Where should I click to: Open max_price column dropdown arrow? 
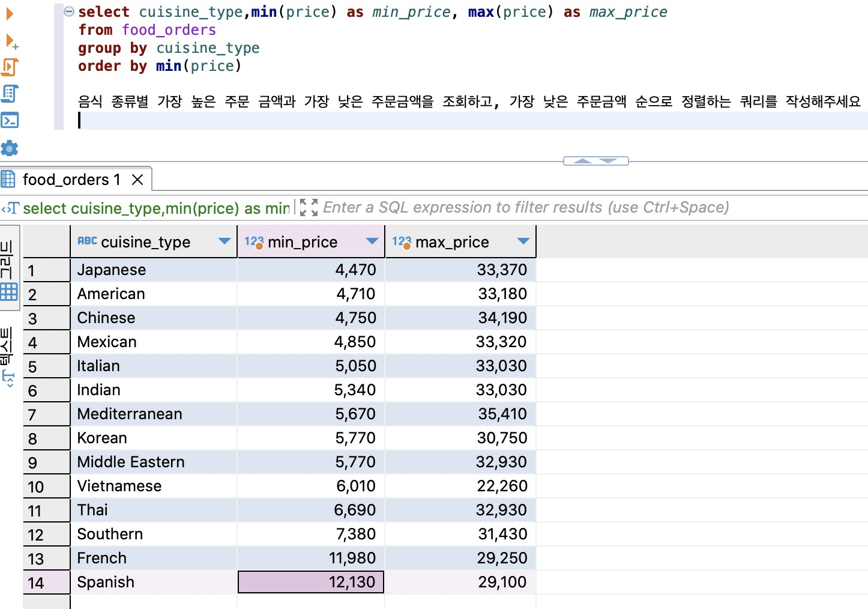tap(523, 241)
